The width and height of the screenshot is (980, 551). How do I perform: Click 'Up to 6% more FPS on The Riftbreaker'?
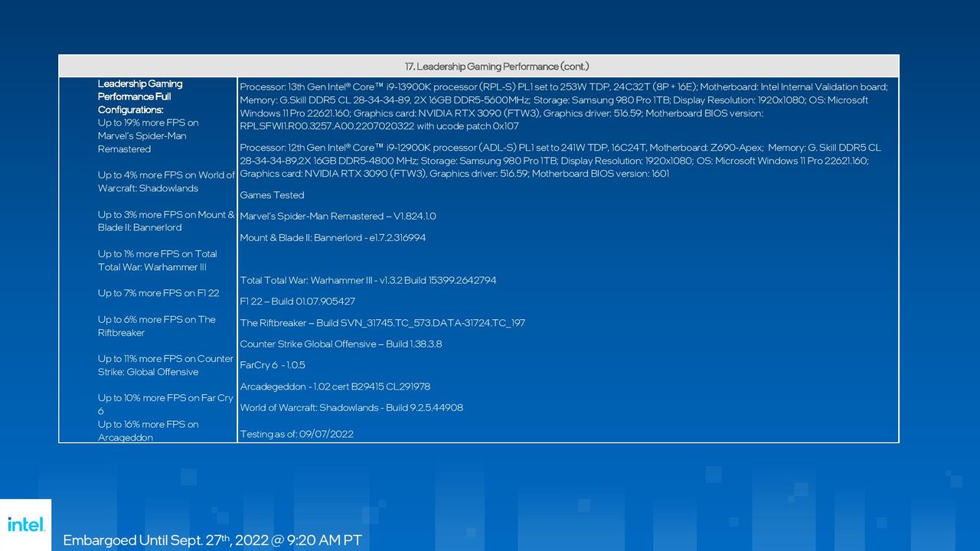click(157, 326)
